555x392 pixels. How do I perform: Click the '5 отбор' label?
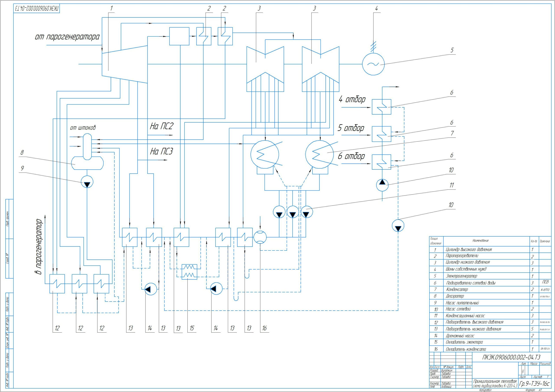click(x=351, y=128)
